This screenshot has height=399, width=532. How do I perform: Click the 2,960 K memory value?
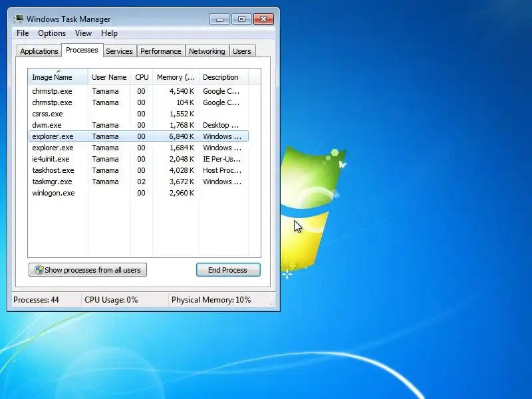point(182,193)
